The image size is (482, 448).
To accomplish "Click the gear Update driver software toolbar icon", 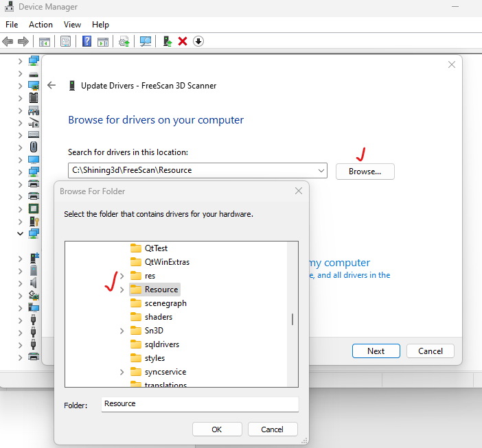I will click(124, 41).
